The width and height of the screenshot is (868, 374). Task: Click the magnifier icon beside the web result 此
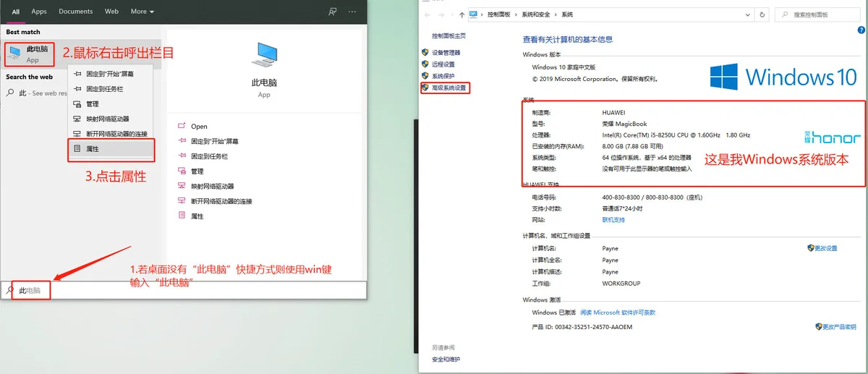pyautogui.click(x=10, y=93)
